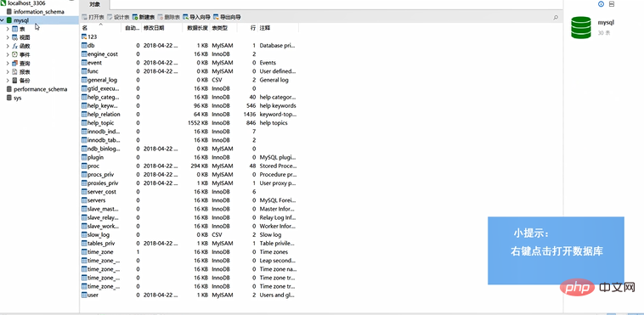Select the server_cost table name
The image size is (644, 315).
[x=102, y=192]
